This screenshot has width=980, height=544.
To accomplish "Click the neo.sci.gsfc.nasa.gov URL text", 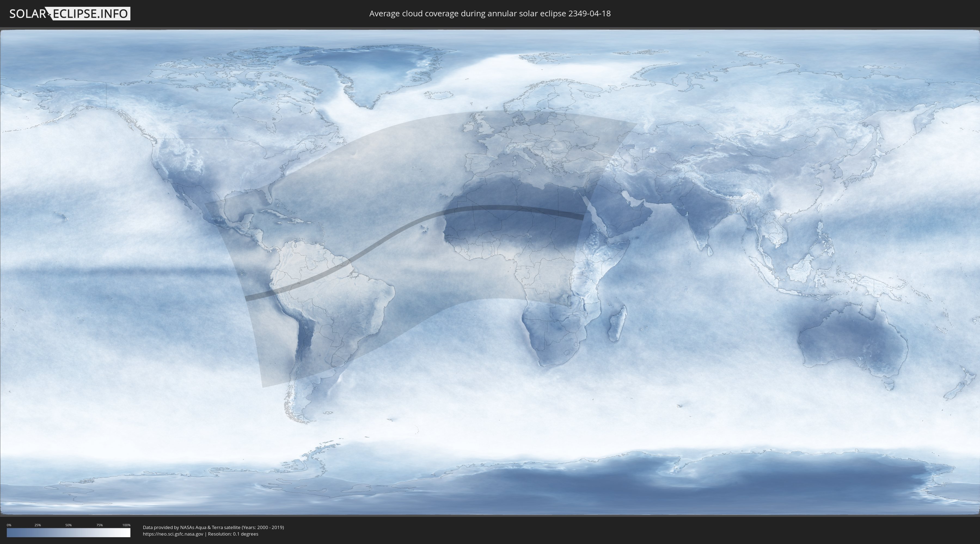I will [x=173, y=534].
